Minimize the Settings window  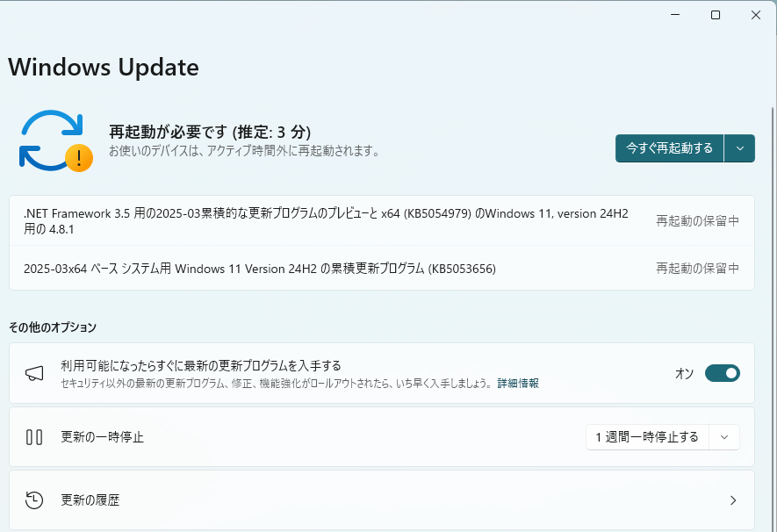point(675,15)
